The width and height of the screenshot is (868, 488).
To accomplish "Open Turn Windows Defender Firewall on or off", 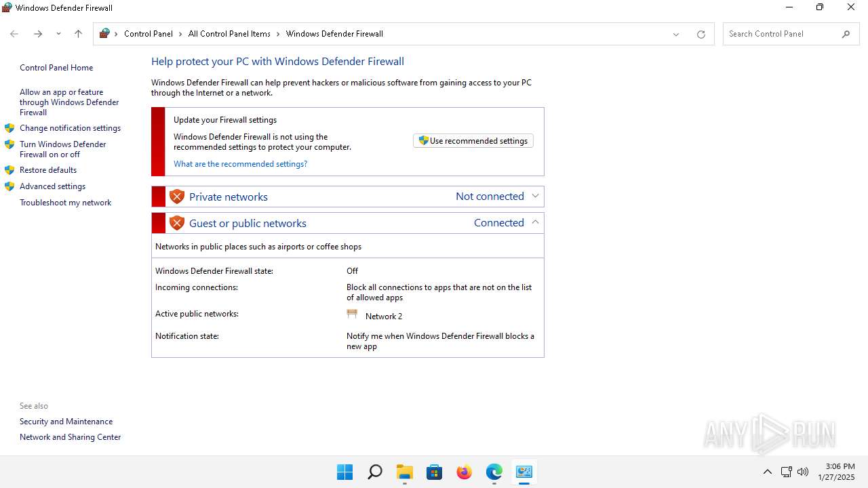I will pyautogui.click(x=63, y=149).
